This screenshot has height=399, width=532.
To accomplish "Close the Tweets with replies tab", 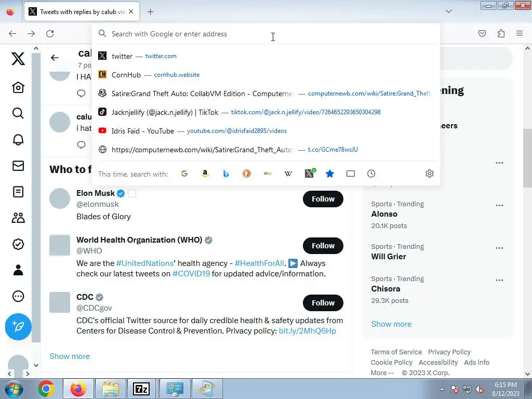I will pyautogui.click(x=131, y=11).
